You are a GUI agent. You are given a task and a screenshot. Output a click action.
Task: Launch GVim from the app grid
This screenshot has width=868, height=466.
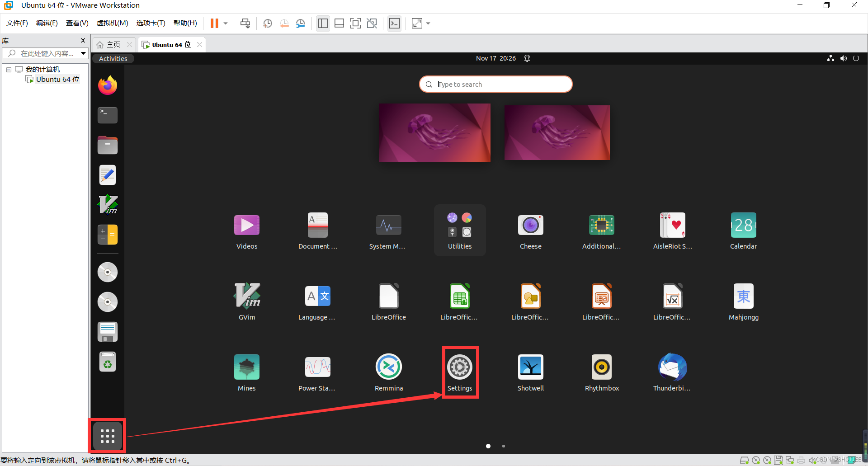click(x=247, y=301)
